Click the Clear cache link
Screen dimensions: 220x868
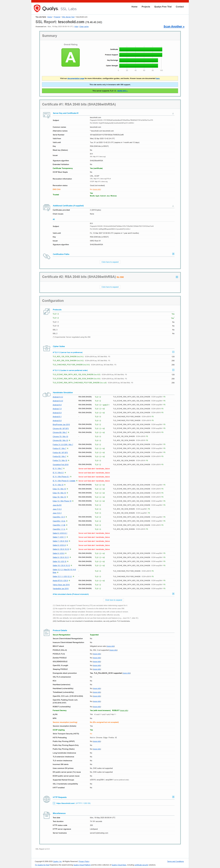(x=84, y=27)
